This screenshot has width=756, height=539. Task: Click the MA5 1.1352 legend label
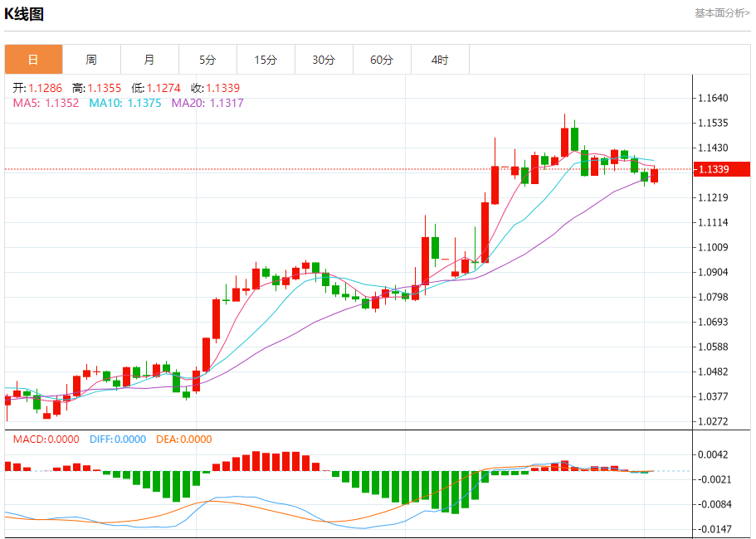pos(46,103)
